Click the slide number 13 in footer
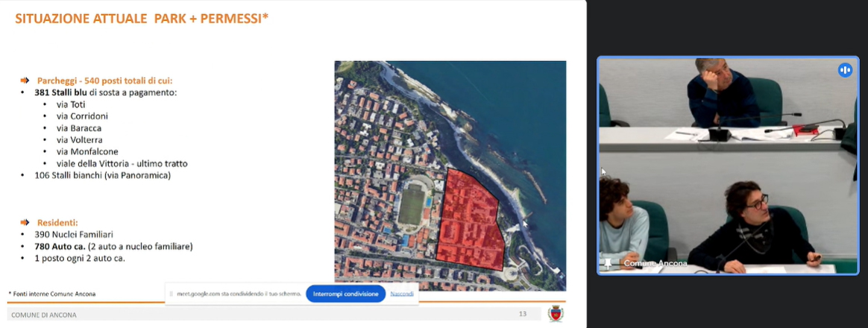The height and width of the screenshot is (328, 868). [x=522, y=315]
